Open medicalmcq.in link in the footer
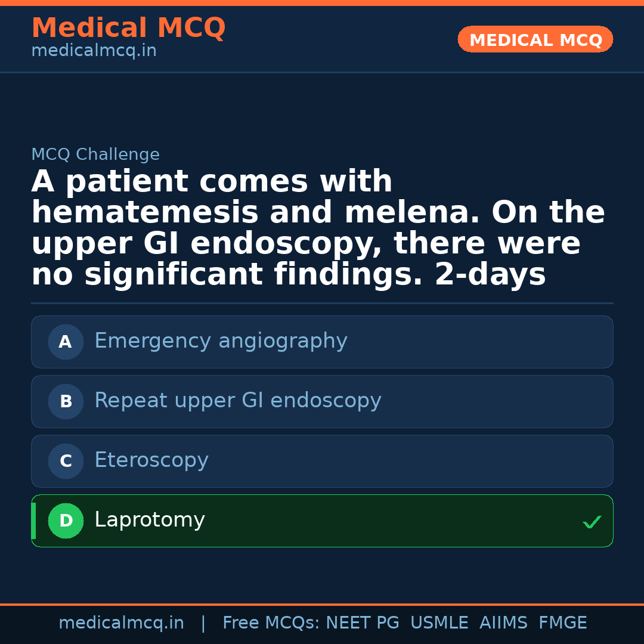Viewport: 644px width, 644px height. pyautogui.click(x=121, y=623)
